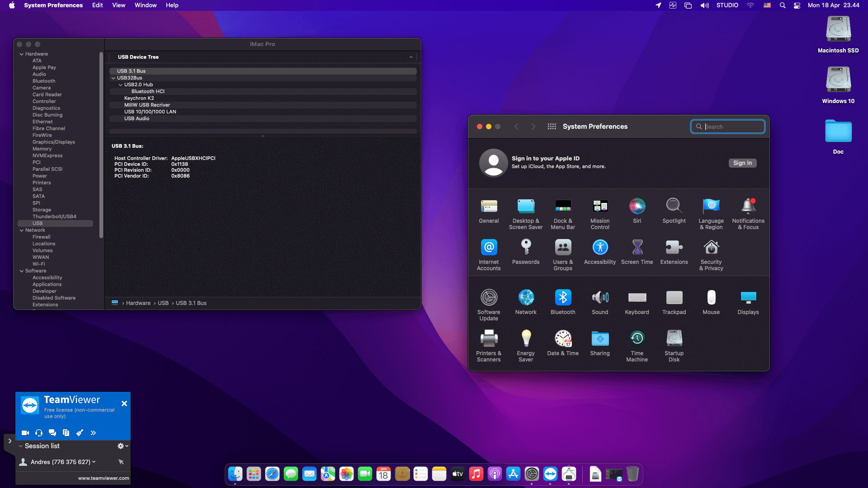The width and height of the screenshot is (868, 488).
Task: Collapse the USB2.0 Hub tree node
Action: [120, 85]
